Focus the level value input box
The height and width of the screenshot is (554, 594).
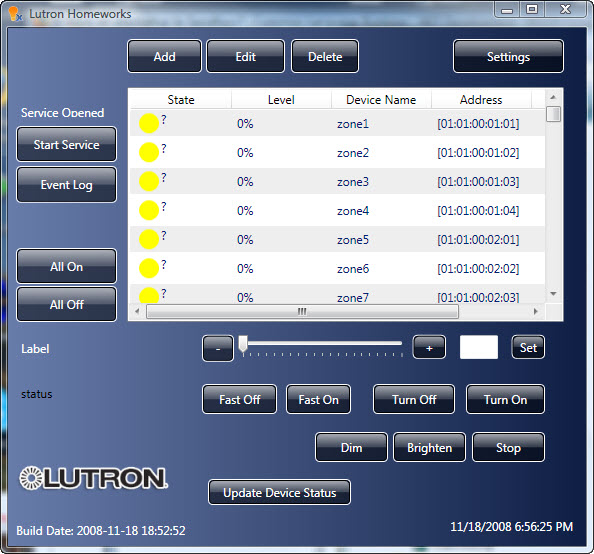[x=478, y=347]
